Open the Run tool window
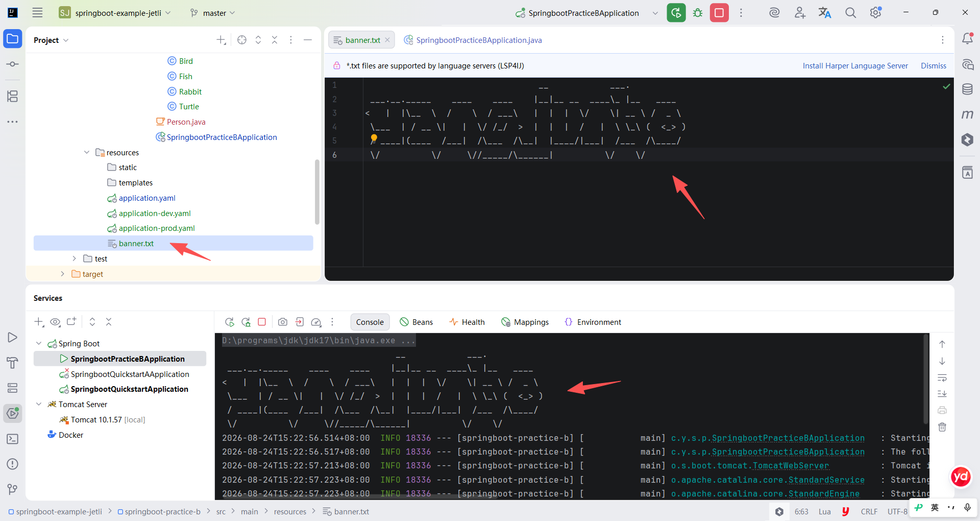The width and height of the screenshot is (980, 521). [13, 338]
